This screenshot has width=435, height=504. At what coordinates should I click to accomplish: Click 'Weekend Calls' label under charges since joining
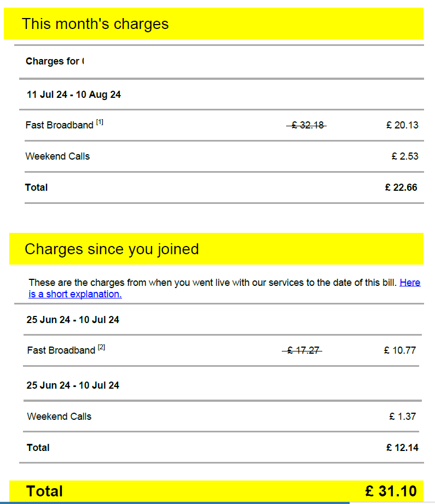[59, 417]
